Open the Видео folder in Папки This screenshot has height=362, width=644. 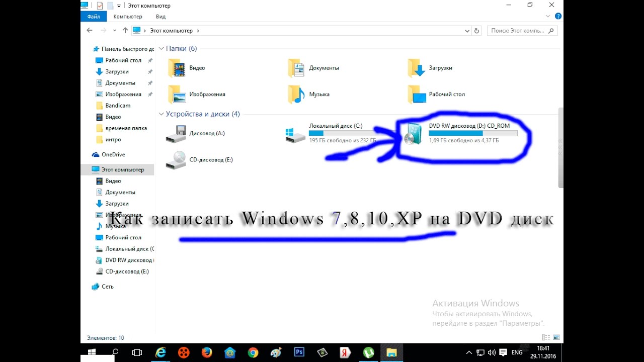click(187, 68)
